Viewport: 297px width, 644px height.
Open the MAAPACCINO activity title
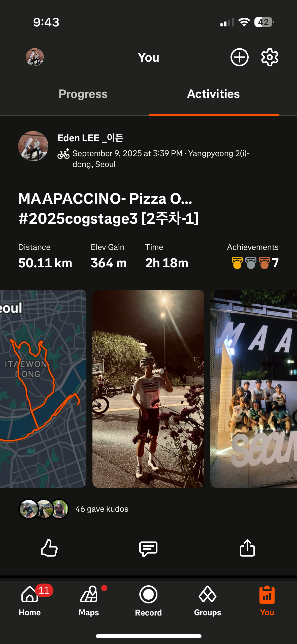109,208
